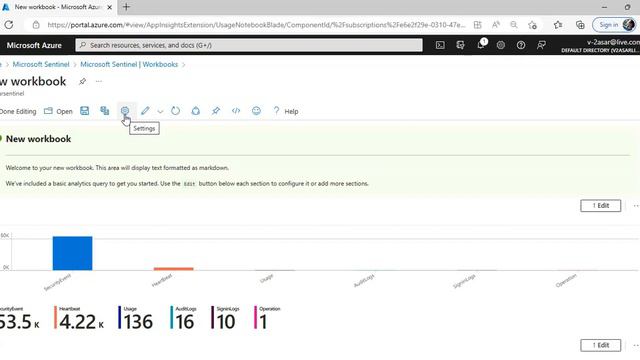Click the Microsoft Sentinel breadcrumb link

pyautogui.click(x=41, y=64)
